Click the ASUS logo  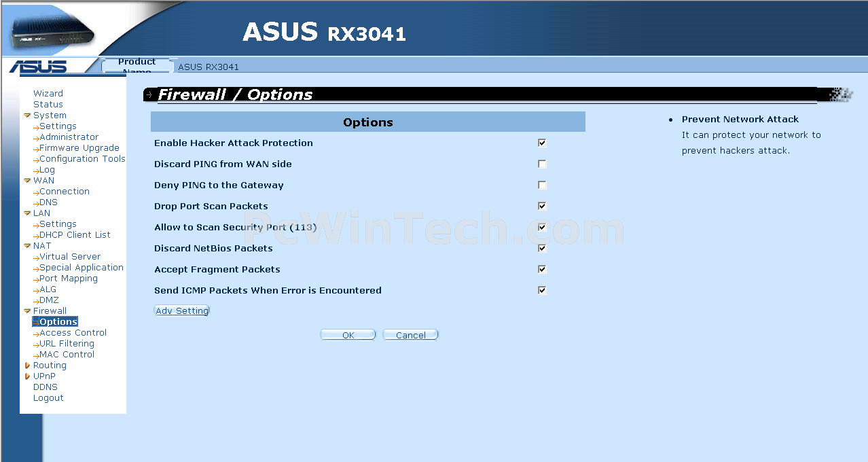tap(38, 67)
